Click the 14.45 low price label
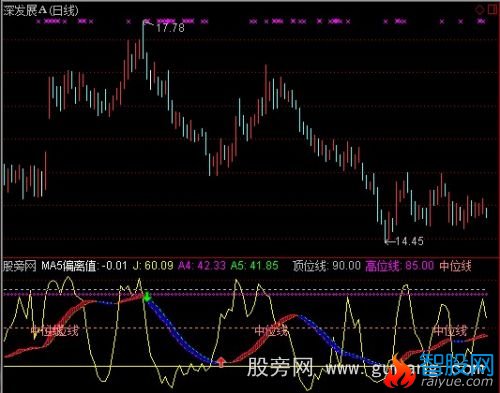Screen dimensions: 500x393 click(409, 241)
